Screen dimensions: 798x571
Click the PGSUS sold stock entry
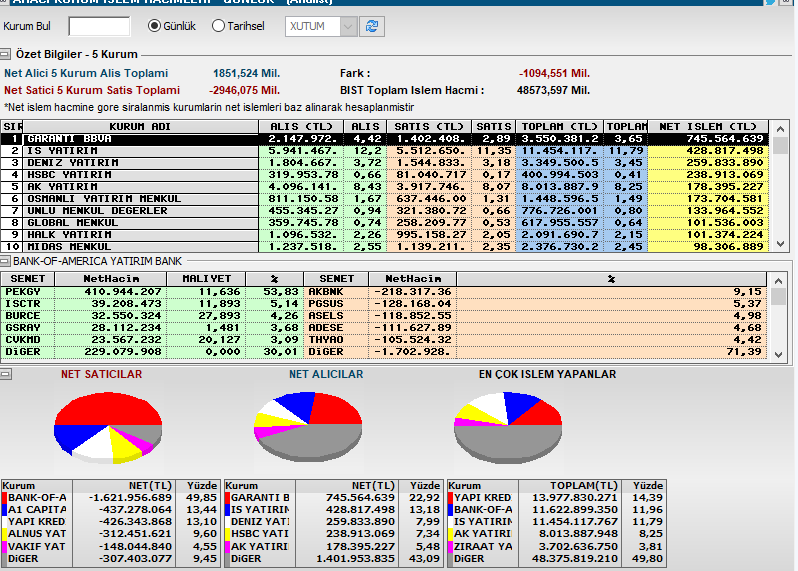pyautogui.click(x=535, y=304)
